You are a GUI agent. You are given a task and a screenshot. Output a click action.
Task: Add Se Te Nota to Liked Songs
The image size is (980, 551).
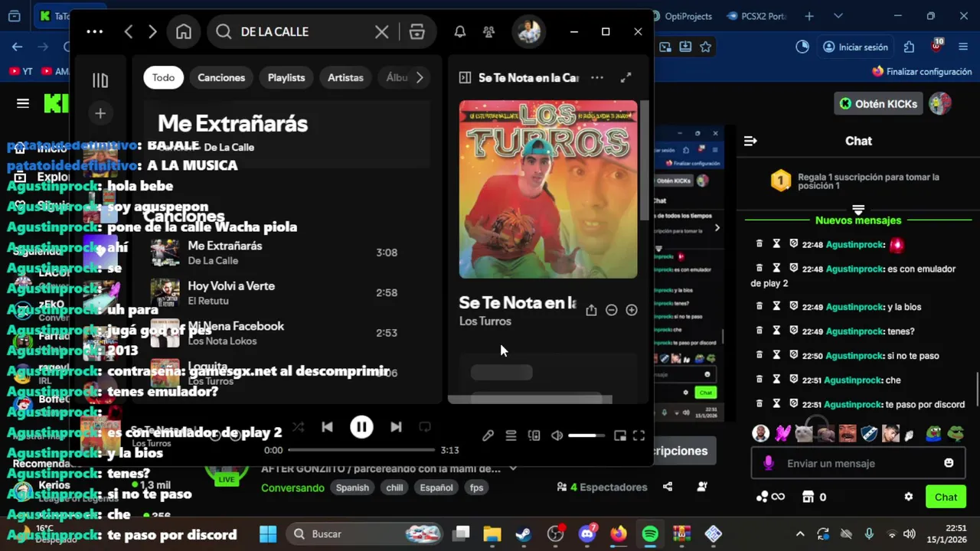632,310
